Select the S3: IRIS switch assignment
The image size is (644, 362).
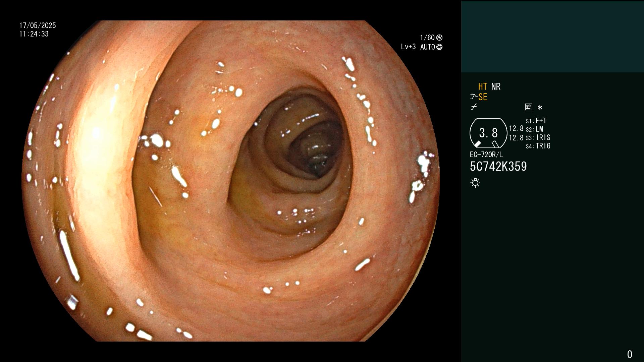pos(538,137)
